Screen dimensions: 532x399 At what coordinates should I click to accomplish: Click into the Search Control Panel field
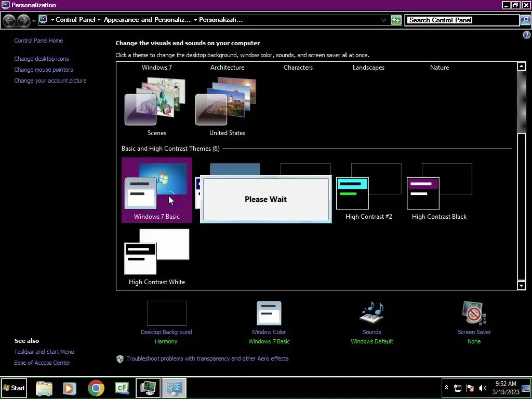462,20
